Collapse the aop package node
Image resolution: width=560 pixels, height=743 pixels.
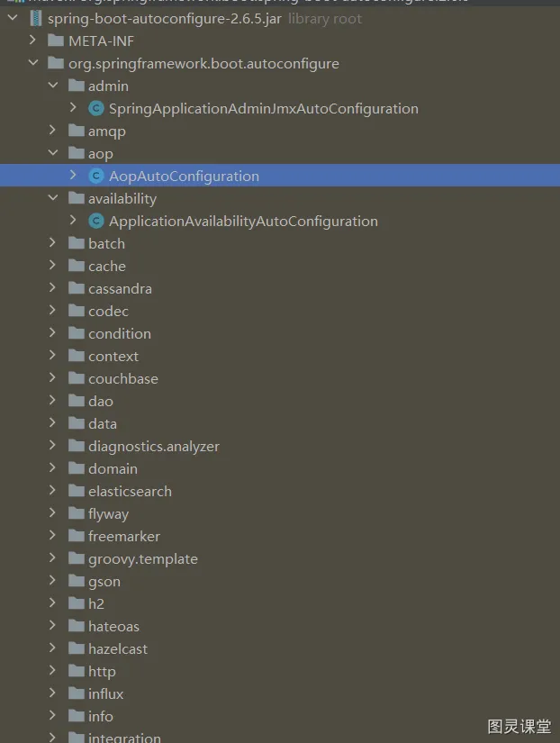click(x=53, y=153)
